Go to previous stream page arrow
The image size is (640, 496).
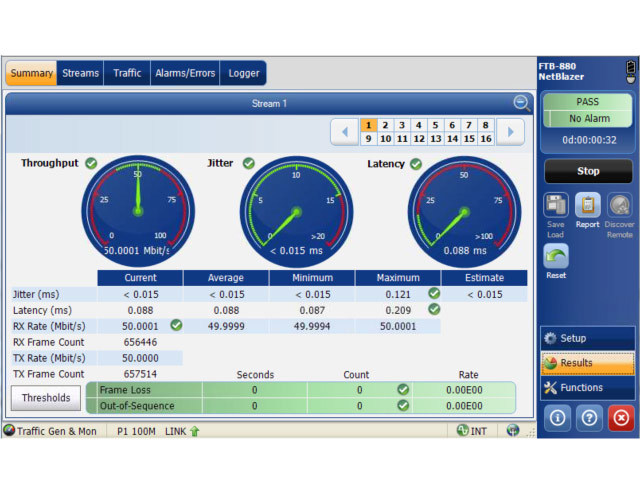click(344, 132)
